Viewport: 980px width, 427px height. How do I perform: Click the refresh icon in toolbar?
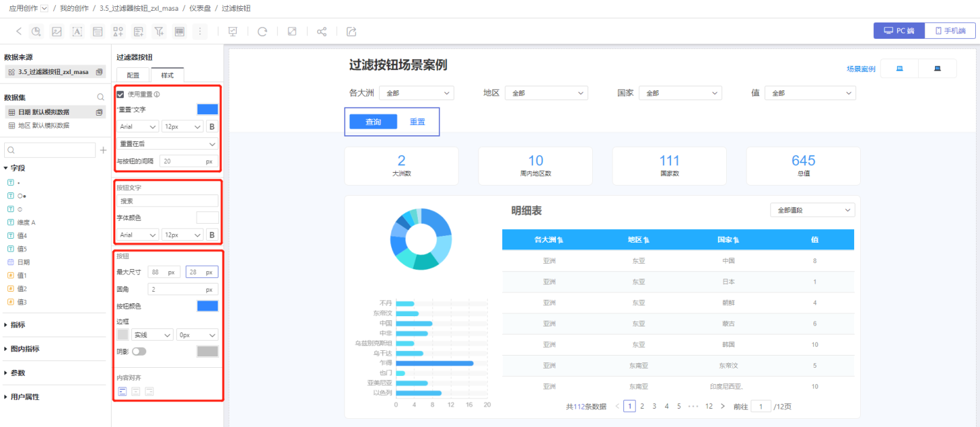pos(262,31)
